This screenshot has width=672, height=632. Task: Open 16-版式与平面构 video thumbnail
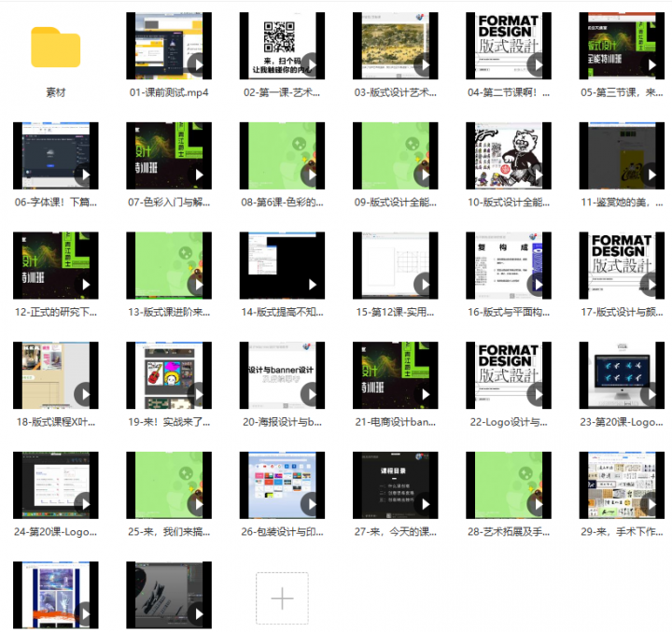point(509,265)
